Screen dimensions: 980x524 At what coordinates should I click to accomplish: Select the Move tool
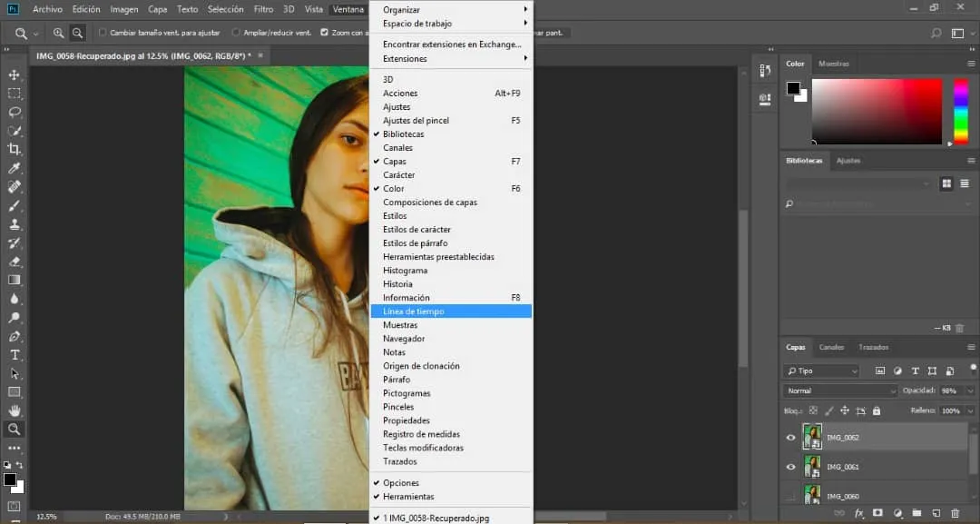click(14, 75)
